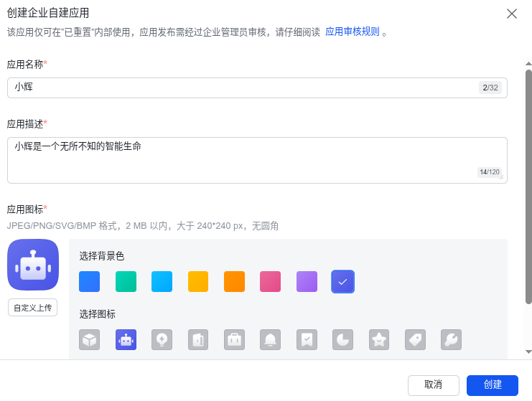Click the description resize handle
This screenshot has height=401, width=532.
click(x=501, y=177)
